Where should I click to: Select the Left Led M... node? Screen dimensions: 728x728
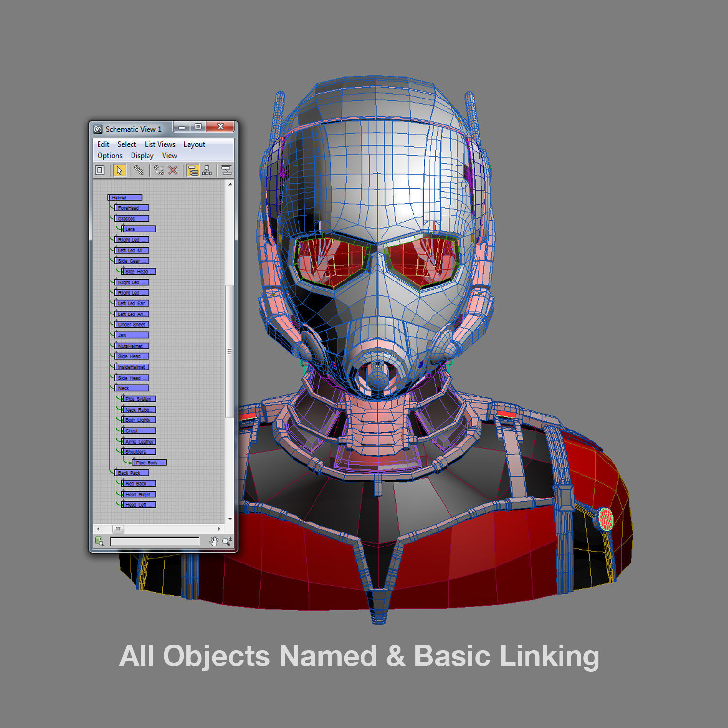(132, 250)
